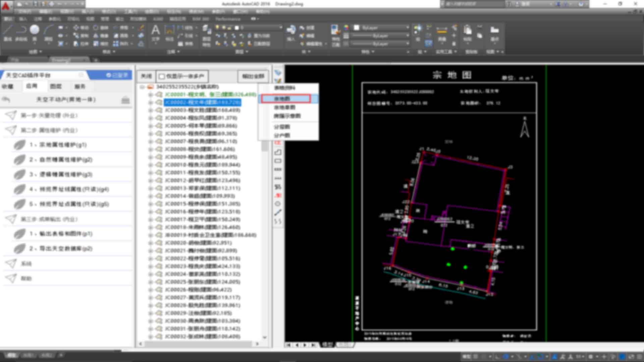The image size is (644, 362).
Task: Click the Group icon
Action: pos(418,29)
